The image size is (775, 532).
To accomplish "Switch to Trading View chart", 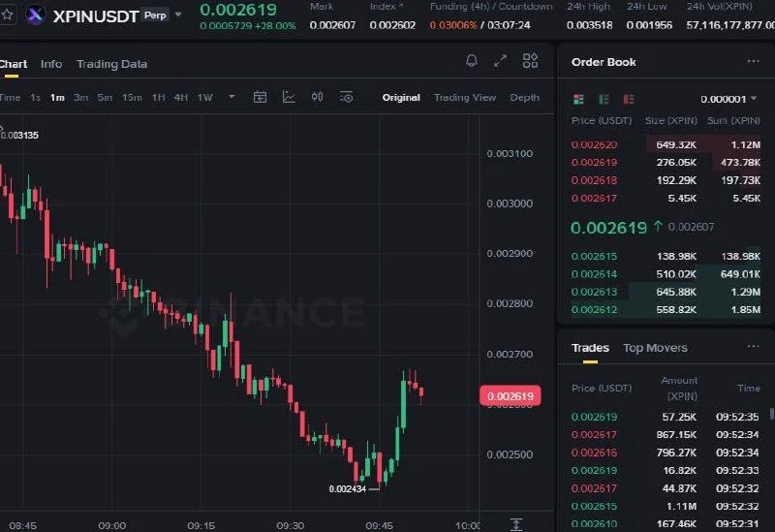I will [x=465, y=98].
